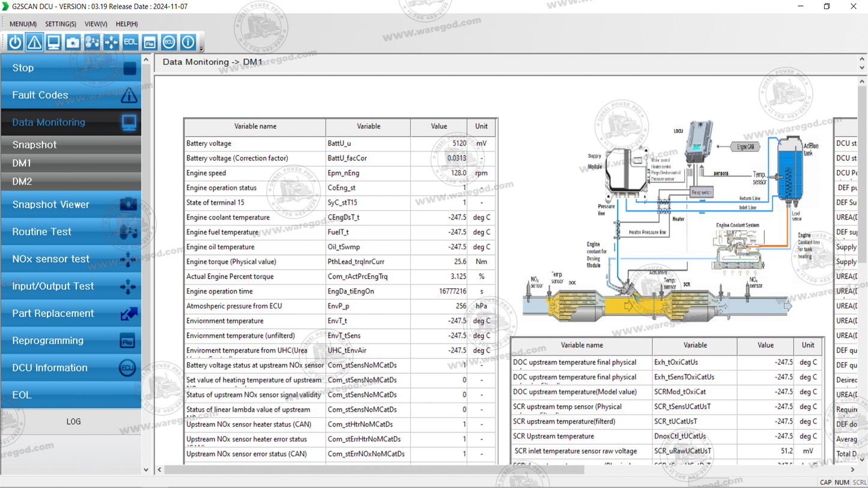Image resolution: width=868 pixels, height=488 pixels.
Task: Open Fault Codes via warning triangle toolbar icon
Action: coord(34,41)
